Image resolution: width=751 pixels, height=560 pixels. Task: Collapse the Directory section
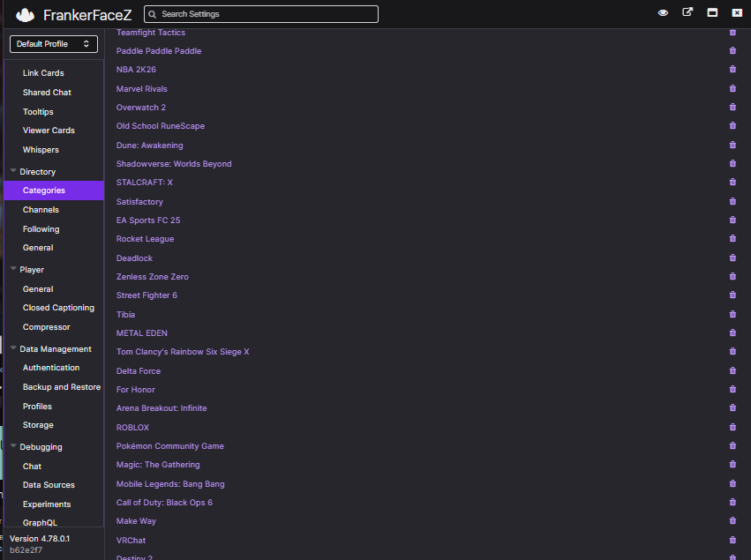(13, 171)
